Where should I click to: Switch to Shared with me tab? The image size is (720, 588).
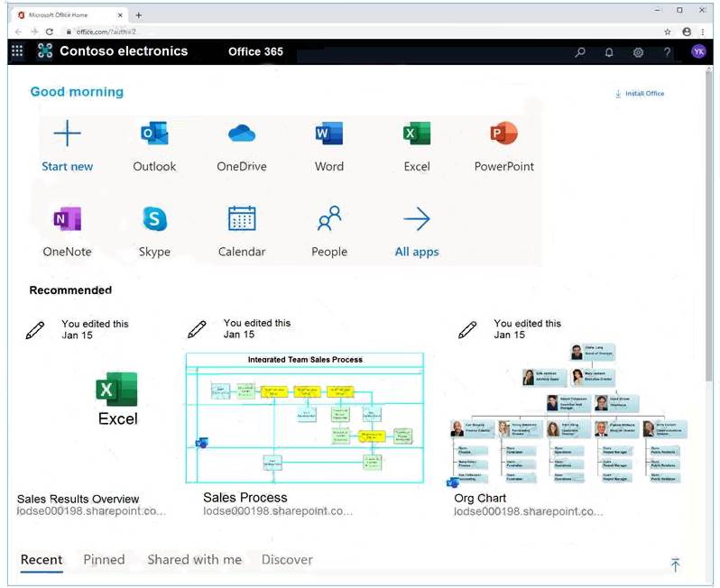(x=194, y=559)
